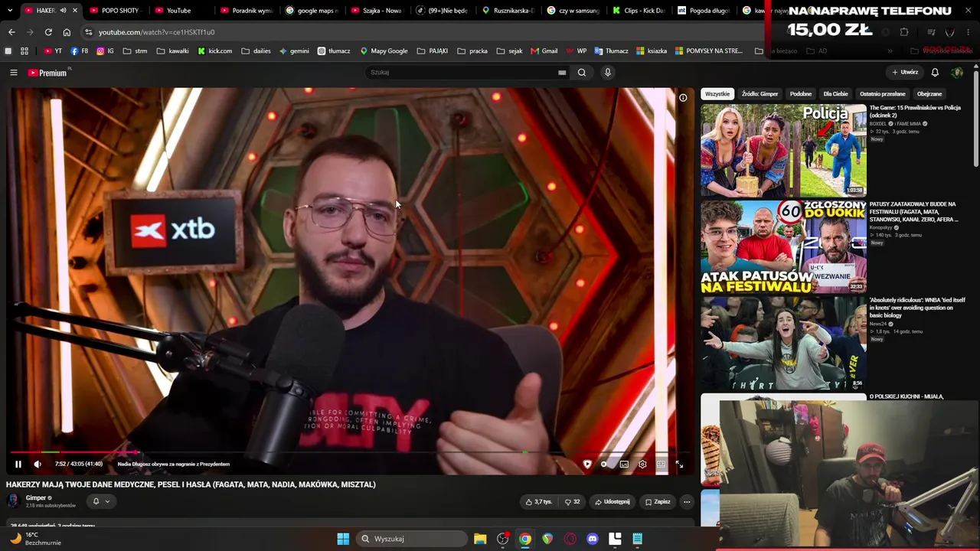Open the Windows Start menu
This screenshot has height=551, width=980.
(x=343, y=539)
